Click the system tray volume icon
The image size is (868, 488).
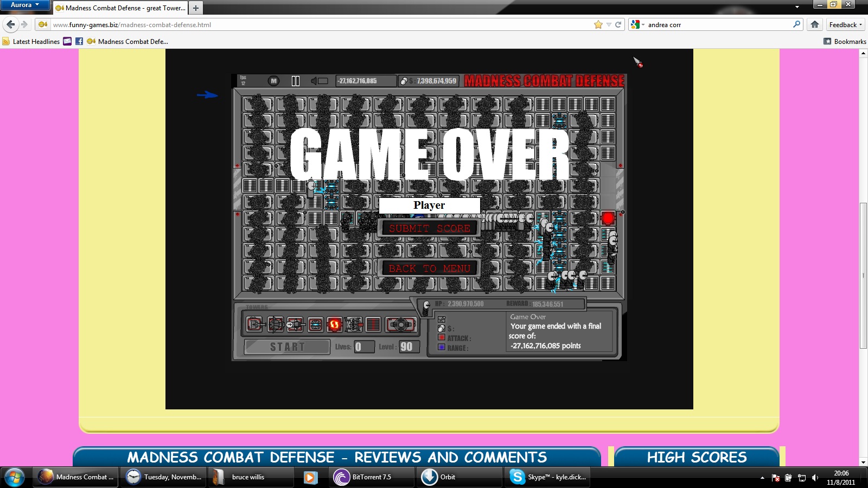815,478
